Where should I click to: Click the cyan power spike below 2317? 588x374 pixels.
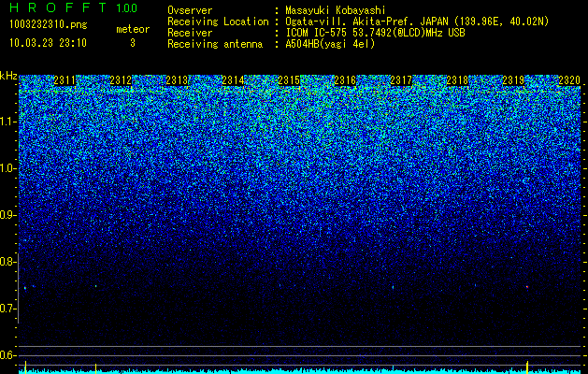tap(393, 368)
